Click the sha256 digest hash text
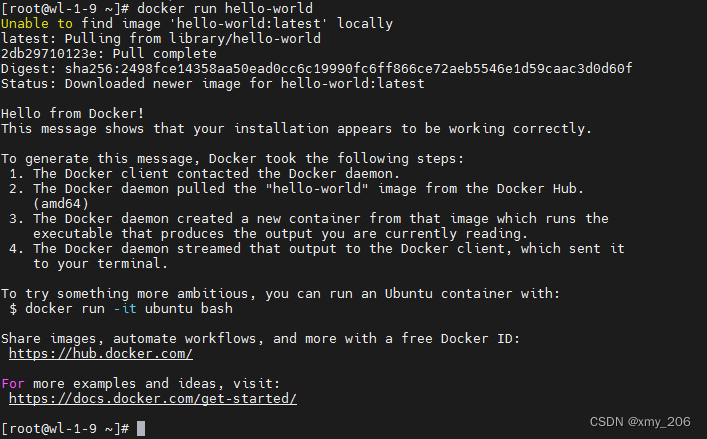Screen dimensions: 707x439 coord(349,69)
